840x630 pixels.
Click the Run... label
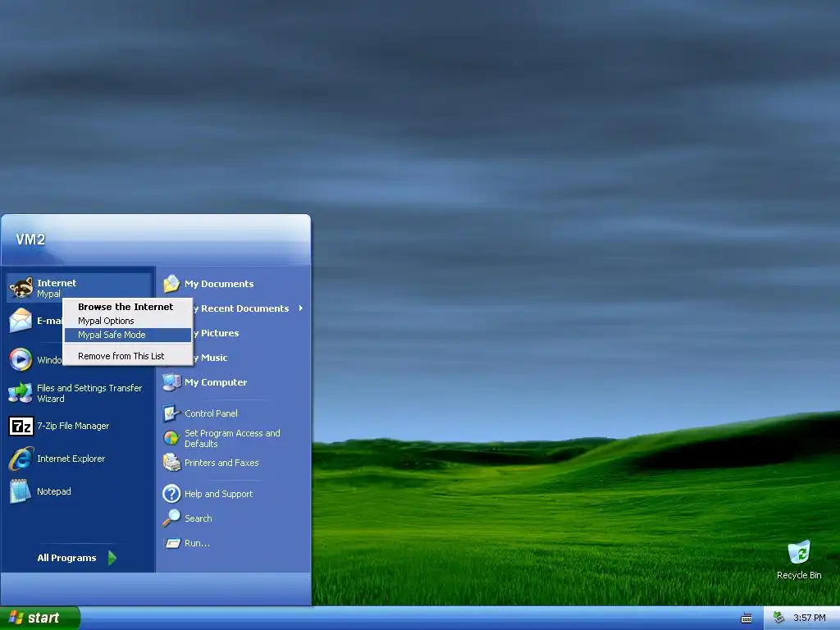coord(197,543)
